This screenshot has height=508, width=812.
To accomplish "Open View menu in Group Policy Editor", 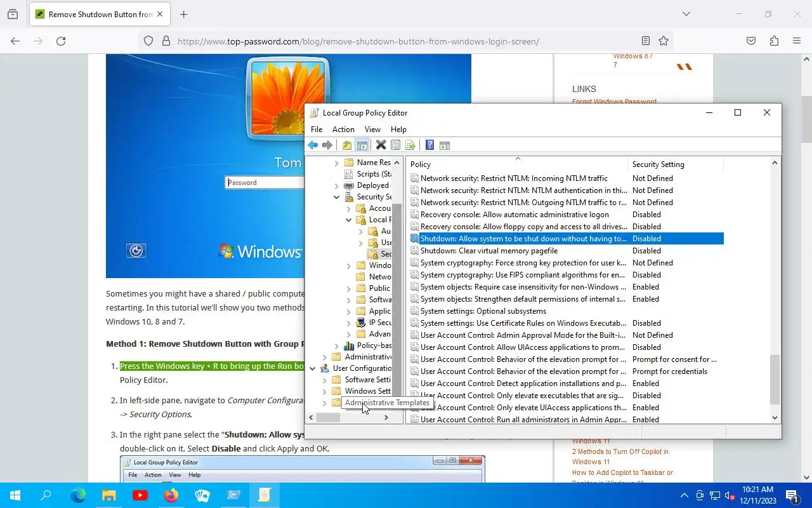I will pos(372,129).
